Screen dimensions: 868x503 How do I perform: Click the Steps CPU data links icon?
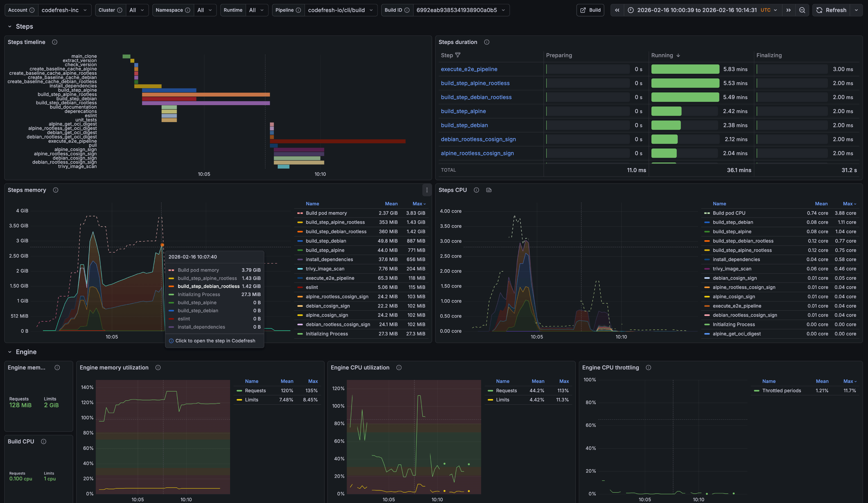(x=489, y=190)
